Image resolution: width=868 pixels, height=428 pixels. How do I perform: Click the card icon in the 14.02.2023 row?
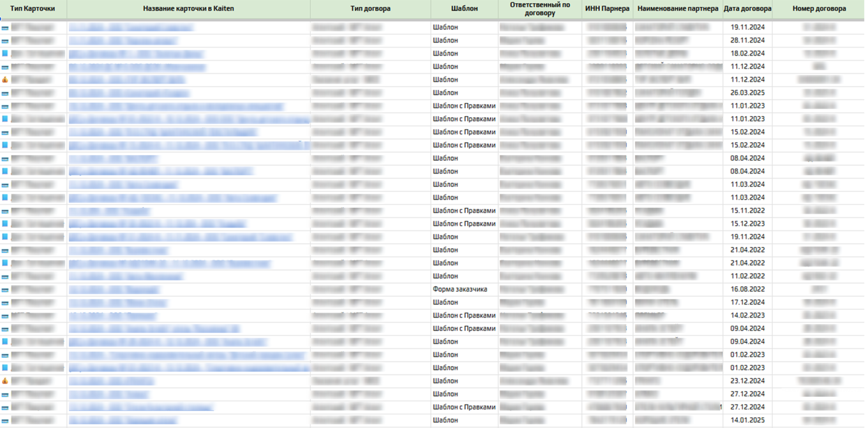5,316
